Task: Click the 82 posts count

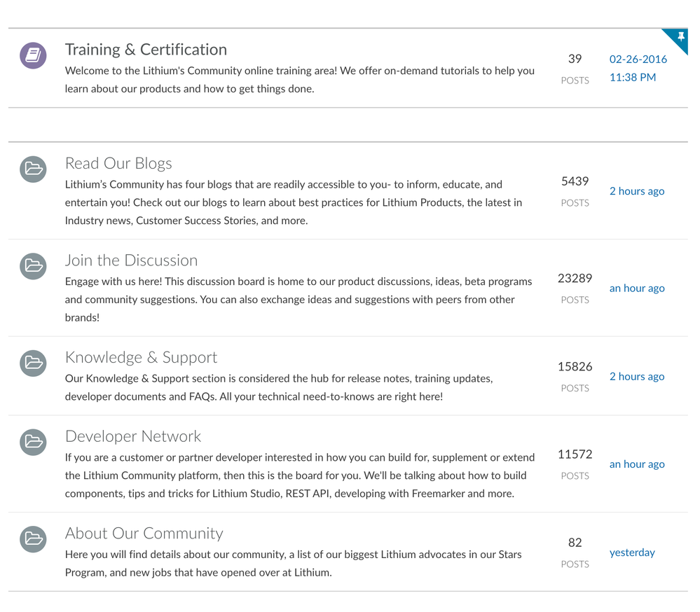Action: tap(575, 543)
